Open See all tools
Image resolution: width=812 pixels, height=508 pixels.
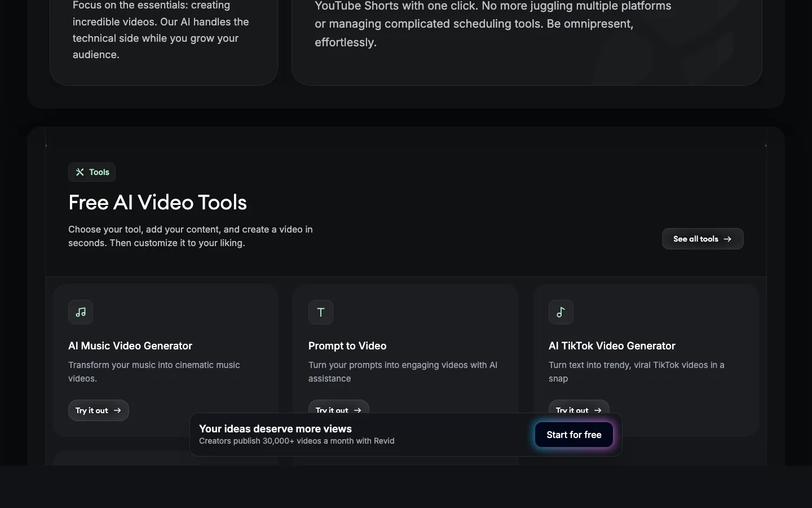(x=703, y=239)
